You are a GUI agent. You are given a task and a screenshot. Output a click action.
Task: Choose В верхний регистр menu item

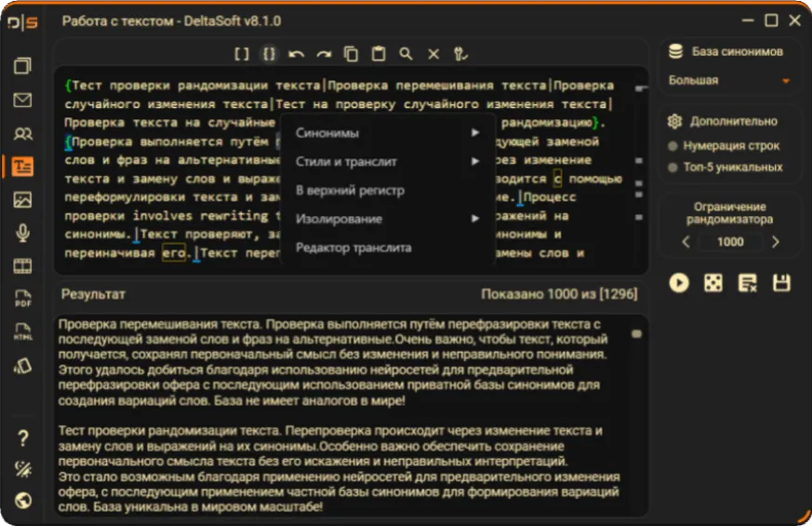tap(387, 190)
